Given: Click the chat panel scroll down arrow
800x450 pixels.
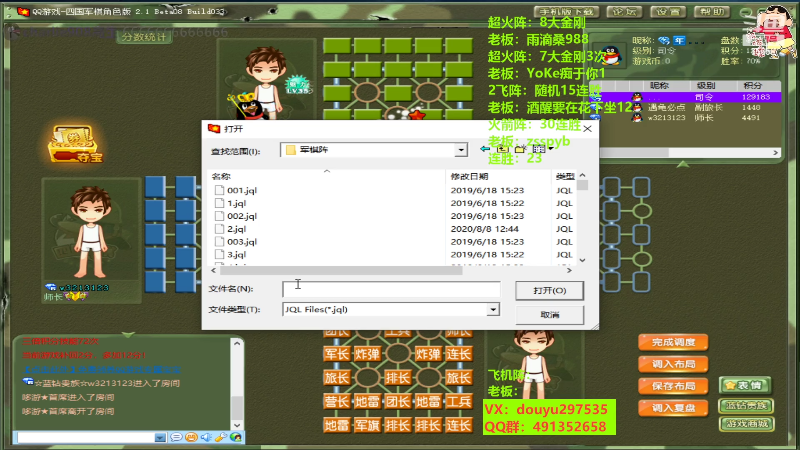Looking at the screenshot, I should coord(237,425).
